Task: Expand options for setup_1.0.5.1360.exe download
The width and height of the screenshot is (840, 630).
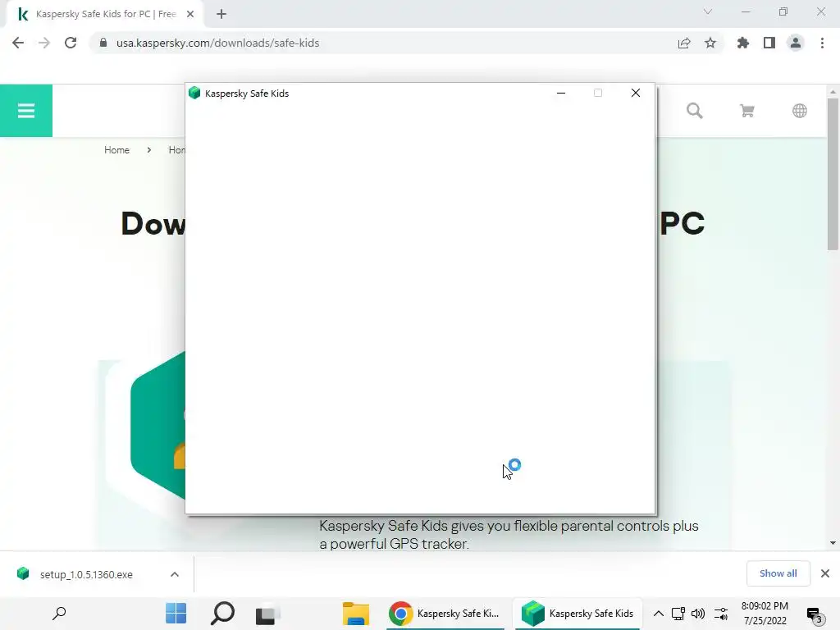Action: [x=174, y=574]
